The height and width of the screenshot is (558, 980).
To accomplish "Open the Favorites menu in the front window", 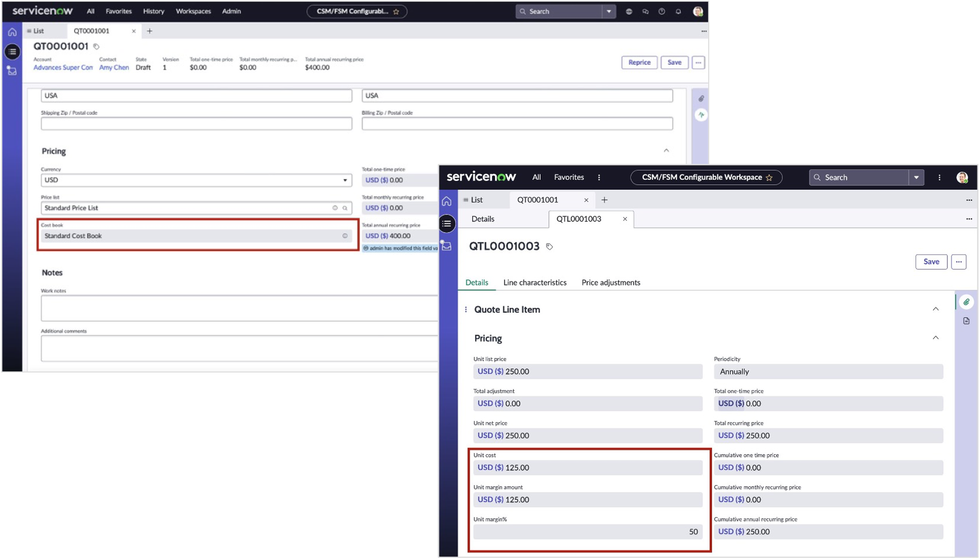I will (x=569, y=177).
